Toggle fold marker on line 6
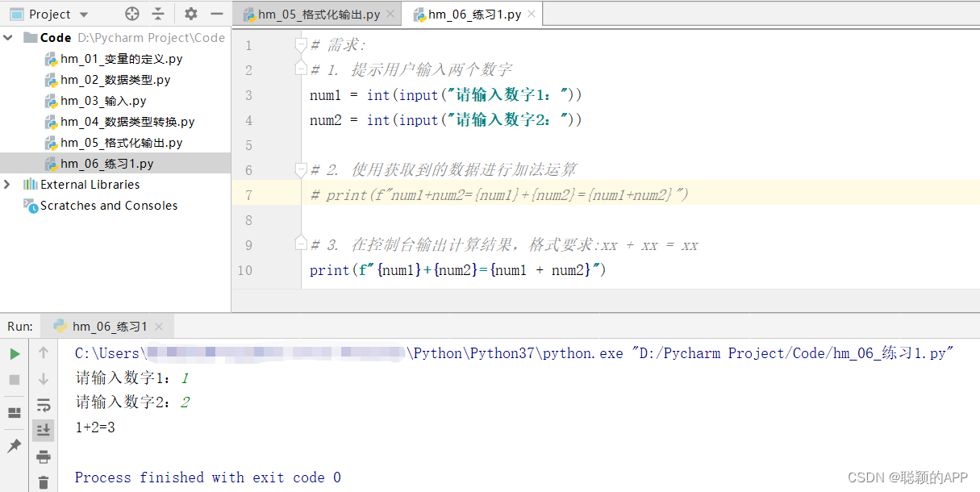980x492 pixels. (x=301, y=169)
